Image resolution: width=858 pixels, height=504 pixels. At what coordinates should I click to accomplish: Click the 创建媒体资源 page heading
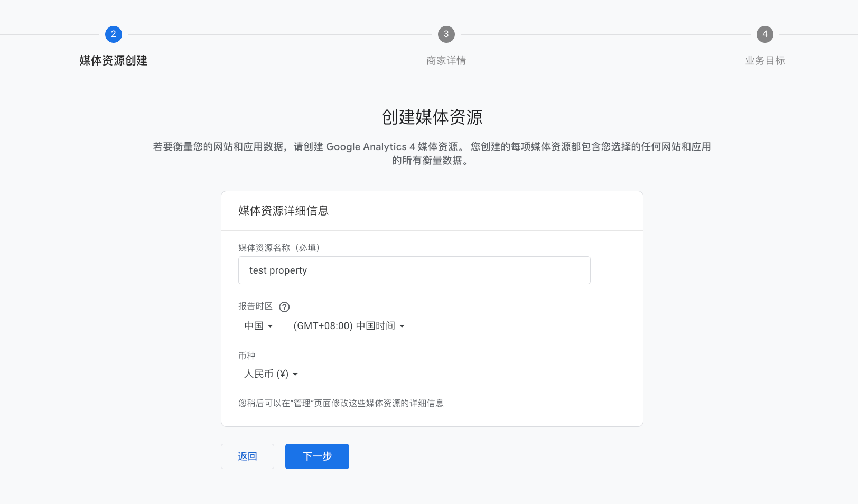pyautogui.click(x=432, y=117)
